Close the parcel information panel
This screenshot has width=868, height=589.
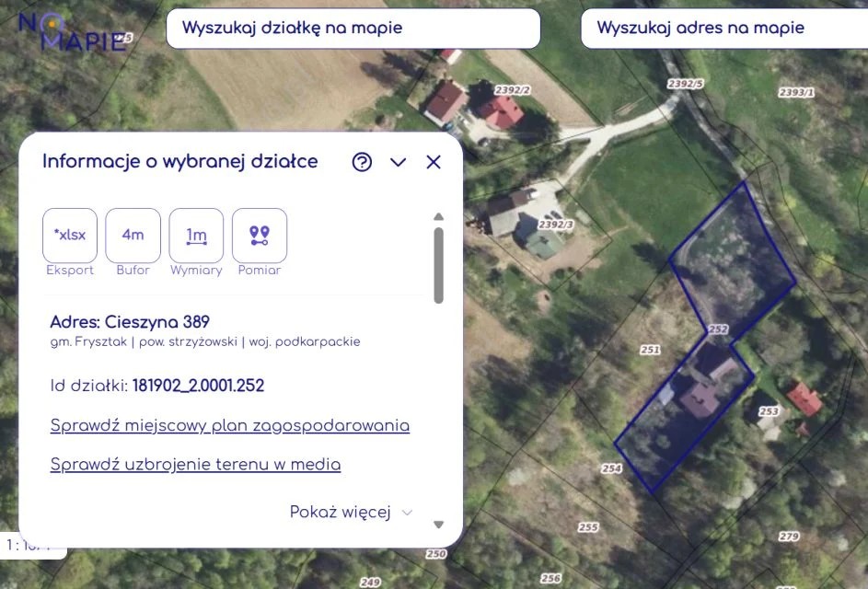click(434, 162)
